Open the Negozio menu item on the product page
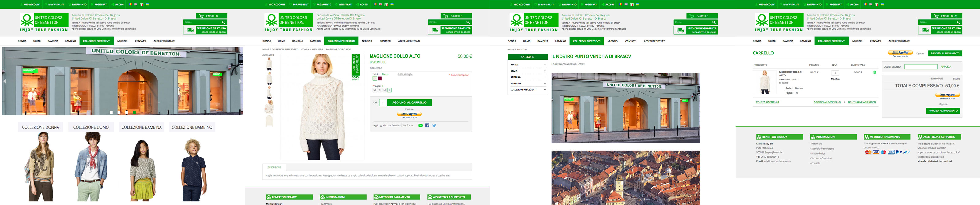The image size is (980, 205). 367,41
